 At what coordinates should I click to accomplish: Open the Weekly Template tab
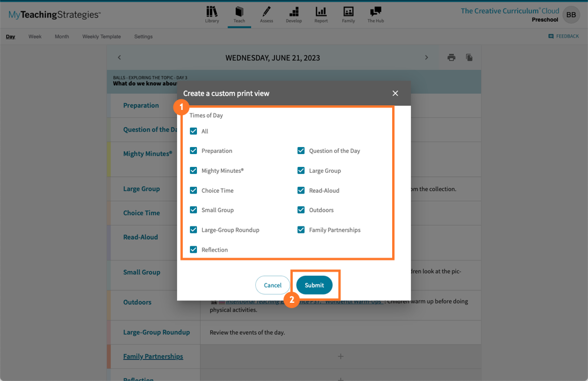coord(101,36)
